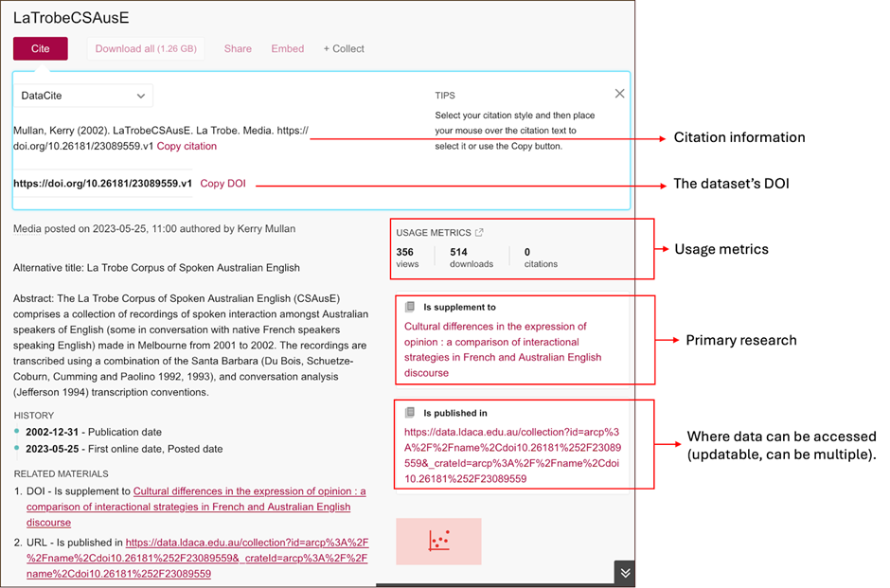
Task: Click the 0 citations metric
Action: 541,258
